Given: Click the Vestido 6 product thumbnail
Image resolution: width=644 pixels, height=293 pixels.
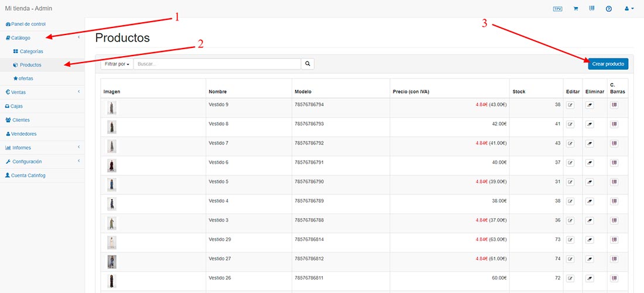Looking at the screenshot, I should coord(112,166).
